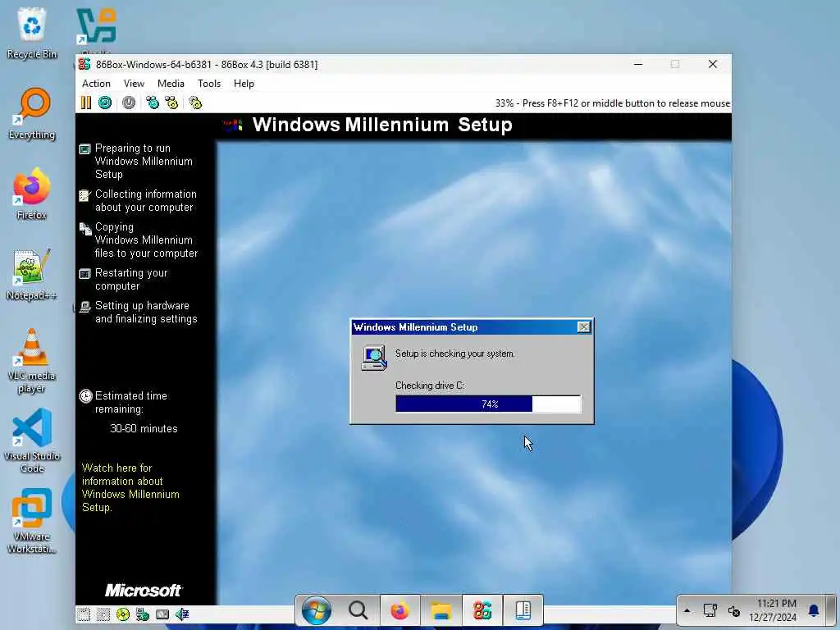Open VMware Workstation desktop shortcut

tap(32, 521)
